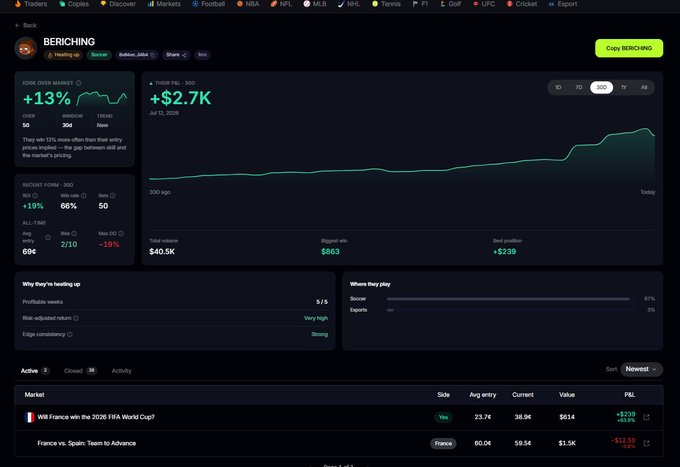This screenshot has width=680, height=467.
Task: Click the $40.5K total volume value
Action: pyautogui.click(x=162, y=251)
